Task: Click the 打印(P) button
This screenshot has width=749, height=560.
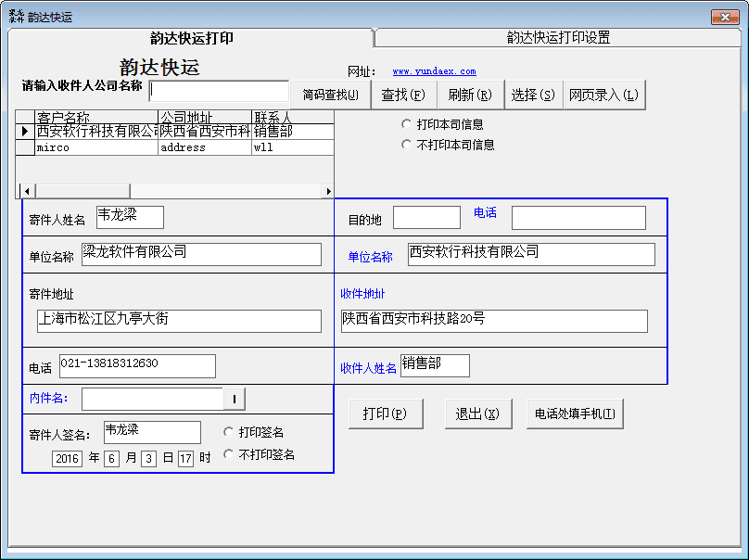Action: 385,414
